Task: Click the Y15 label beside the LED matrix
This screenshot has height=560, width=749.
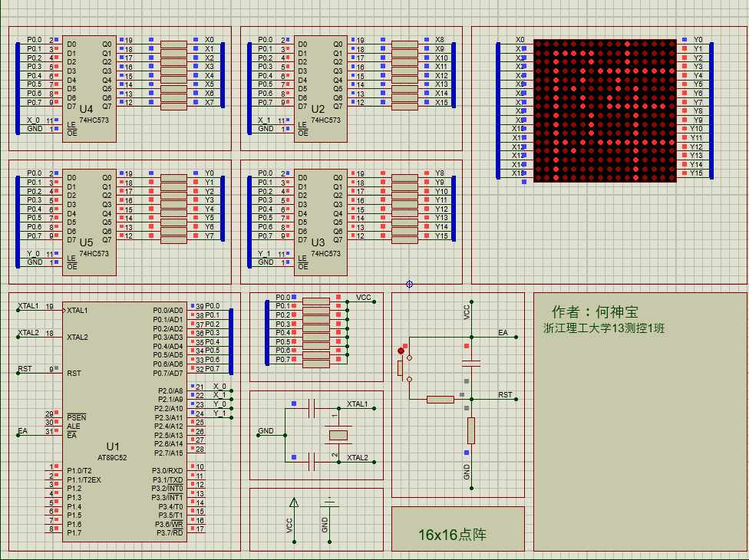Action: (696, 173)
